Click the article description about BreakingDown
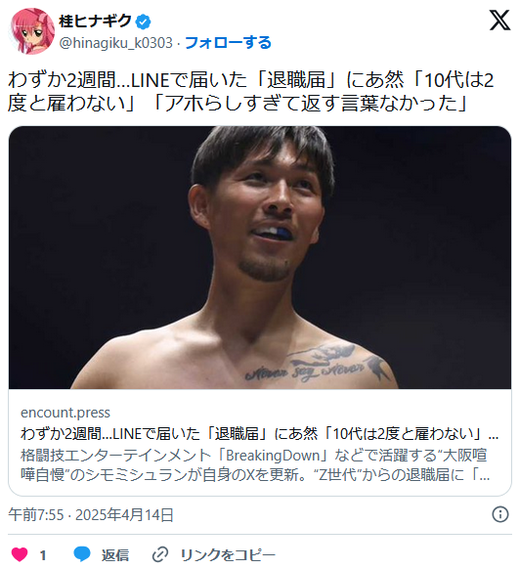 tap(255, 465)
